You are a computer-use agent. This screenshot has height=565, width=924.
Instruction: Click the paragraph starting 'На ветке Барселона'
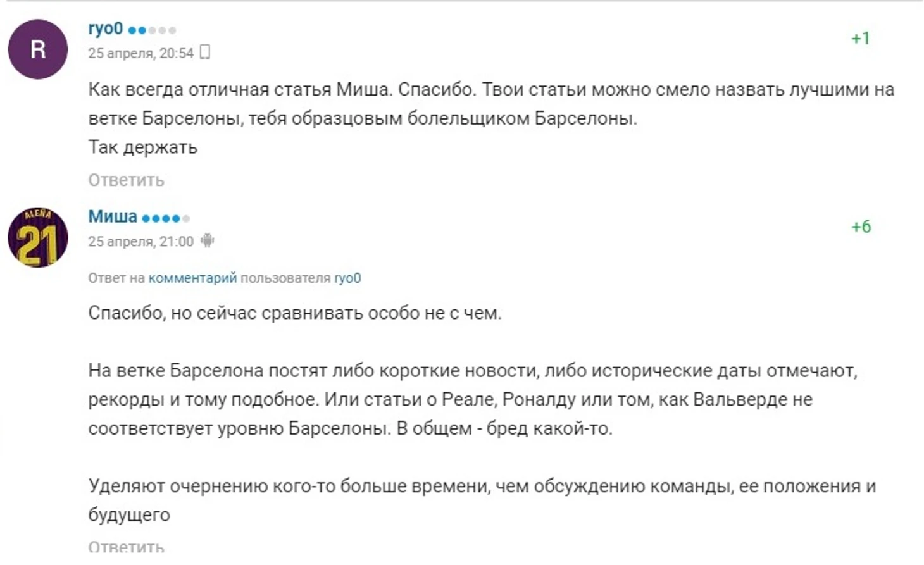click(473, 399)
